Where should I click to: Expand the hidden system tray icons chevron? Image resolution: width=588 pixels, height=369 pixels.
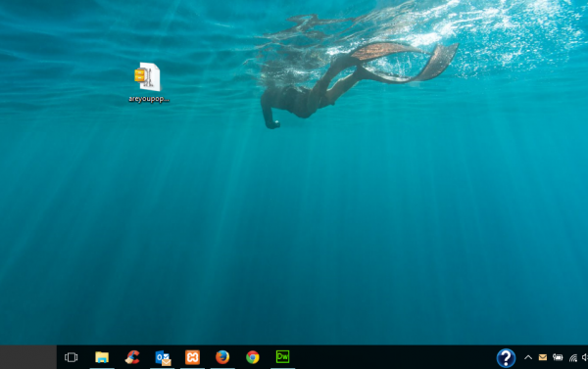click(528, 357)
